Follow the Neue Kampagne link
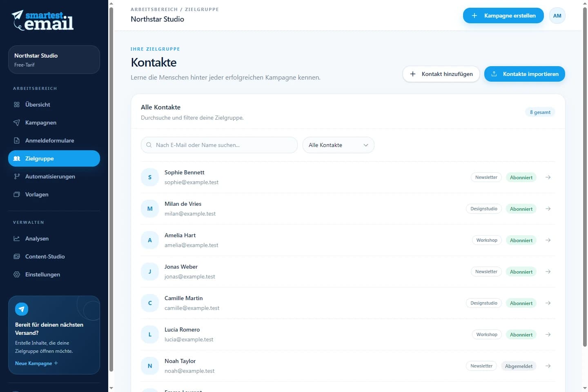The height and width of the screenshot is (392, 588). [x=36, y=363]
